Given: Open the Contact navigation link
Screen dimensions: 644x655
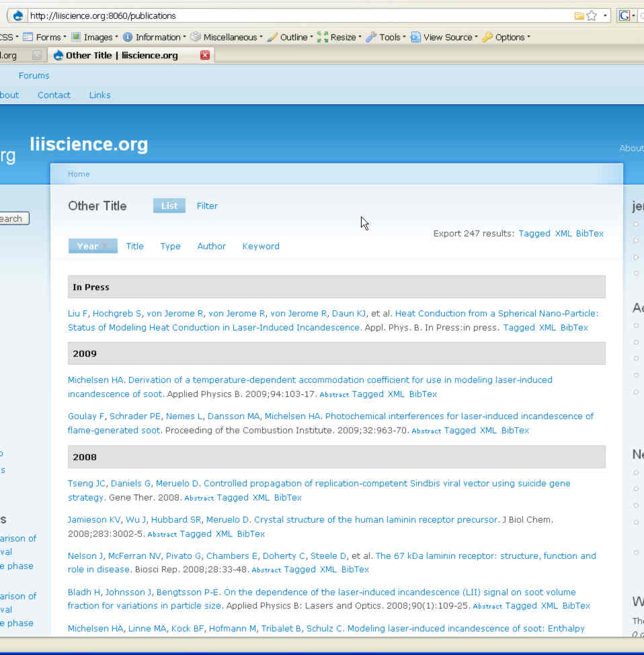Looking at the screenshot, I should coord(54,95).
